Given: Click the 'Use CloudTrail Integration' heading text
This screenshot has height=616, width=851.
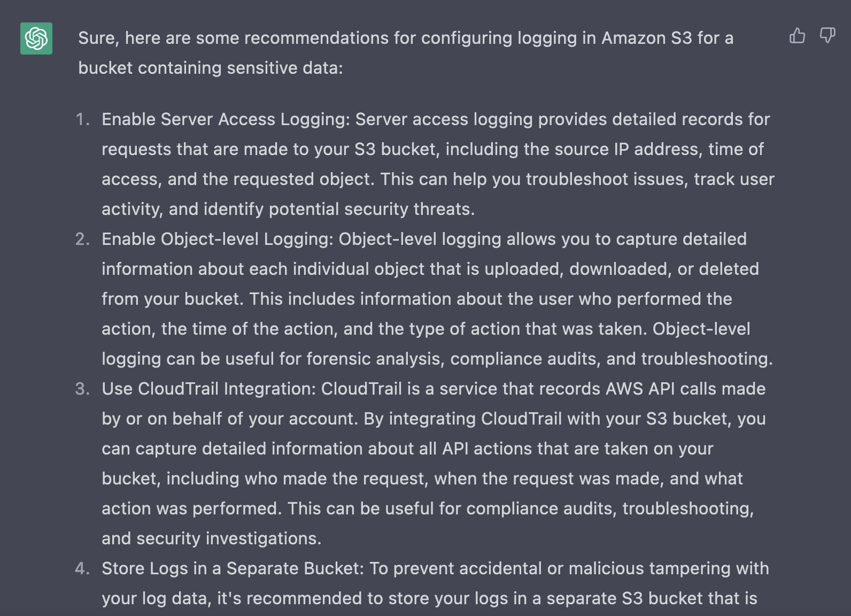Looking at the screenshot, I should pyautogui.click(x=208, y=389).
